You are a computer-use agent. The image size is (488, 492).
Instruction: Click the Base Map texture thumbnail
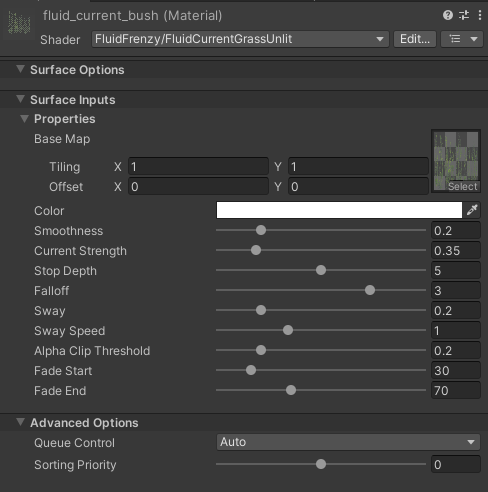[456, 161]
